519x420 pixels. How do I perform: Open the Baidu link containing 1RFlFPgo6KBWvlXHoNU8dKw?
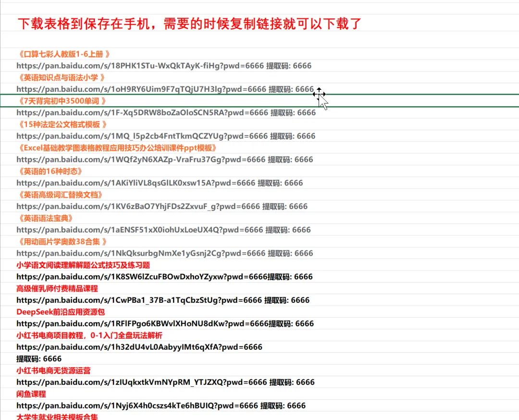click(142, 324)
